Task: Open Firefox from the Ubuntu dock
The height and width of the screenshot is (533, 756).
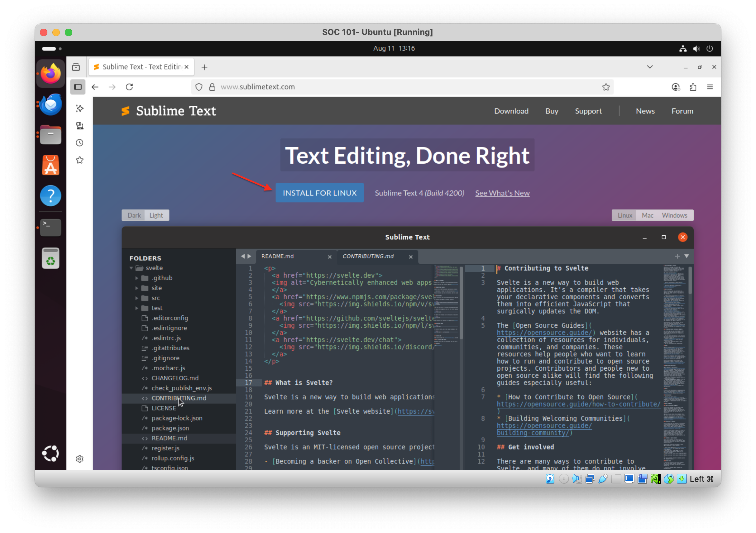Action: tap(50, 73)
